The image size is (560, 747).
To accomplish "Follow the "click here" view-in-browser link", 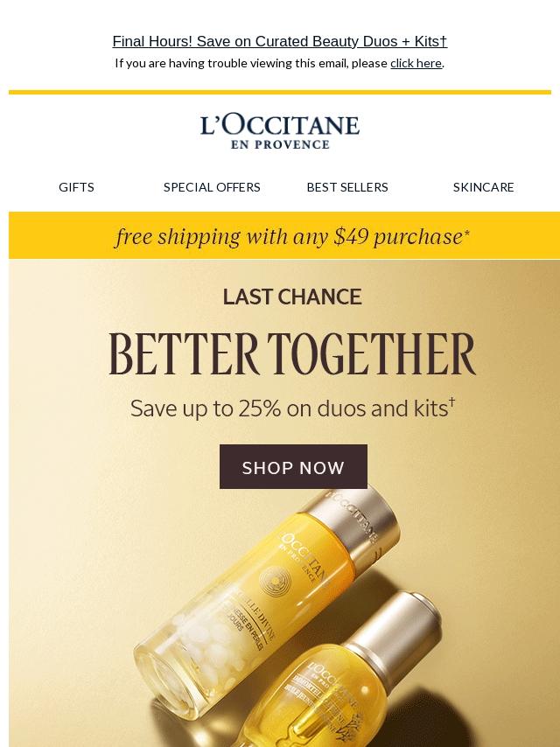I will tap(416, 63).
